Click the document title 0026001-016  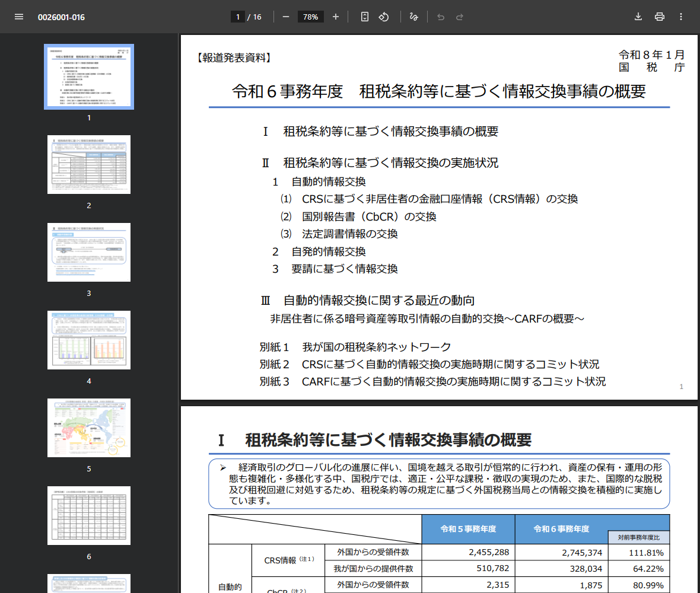tap(61, 17)
